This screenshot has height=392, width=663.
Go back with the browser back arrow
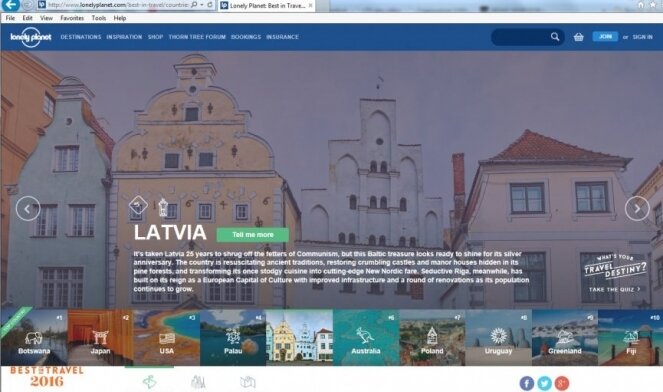[10, 5]
